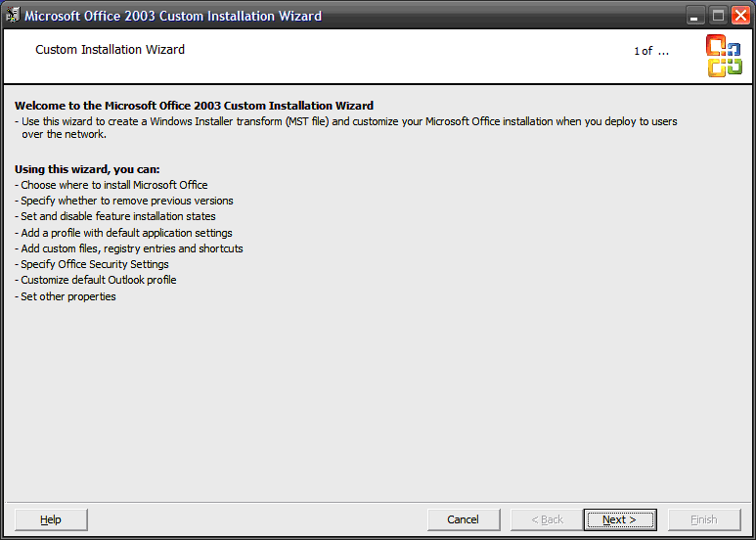Click the window title bar text
The width and height of the screenshot is (756, 540).
pyautogui.click(x=172, y=16)
